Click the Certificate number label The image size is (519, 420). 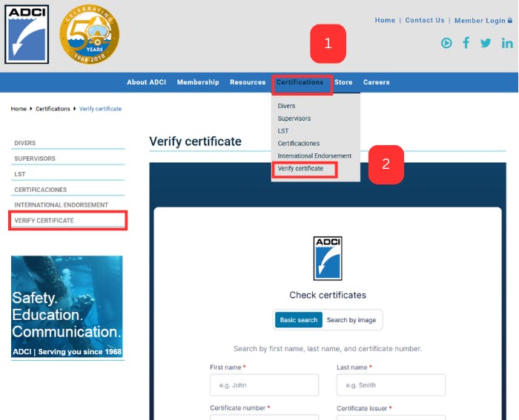click(x=238, y=408)
